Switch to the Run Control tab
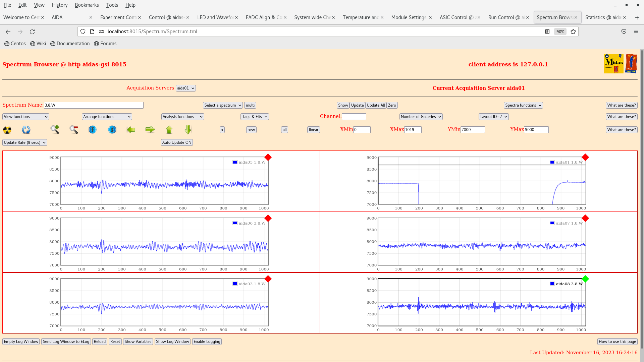 (x=505, y=17)
